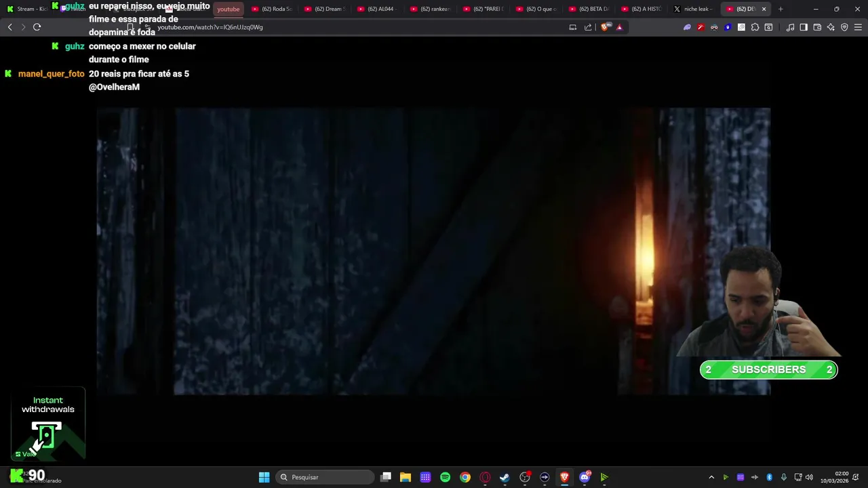Switch to the '(62) Roda So' tab
This screenshot has height=488, width=868.
tap(271, 9)
